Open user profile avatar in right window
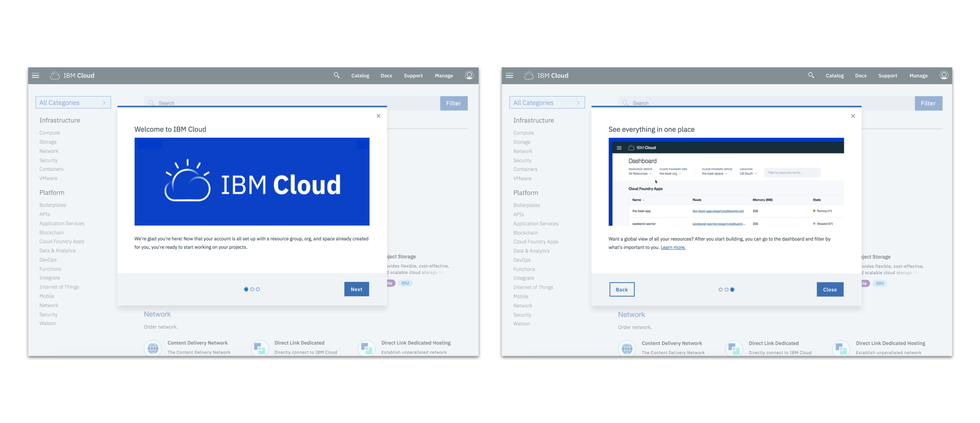Image resolution: width=980 pixels, height=423 pixels. point(944,75)
